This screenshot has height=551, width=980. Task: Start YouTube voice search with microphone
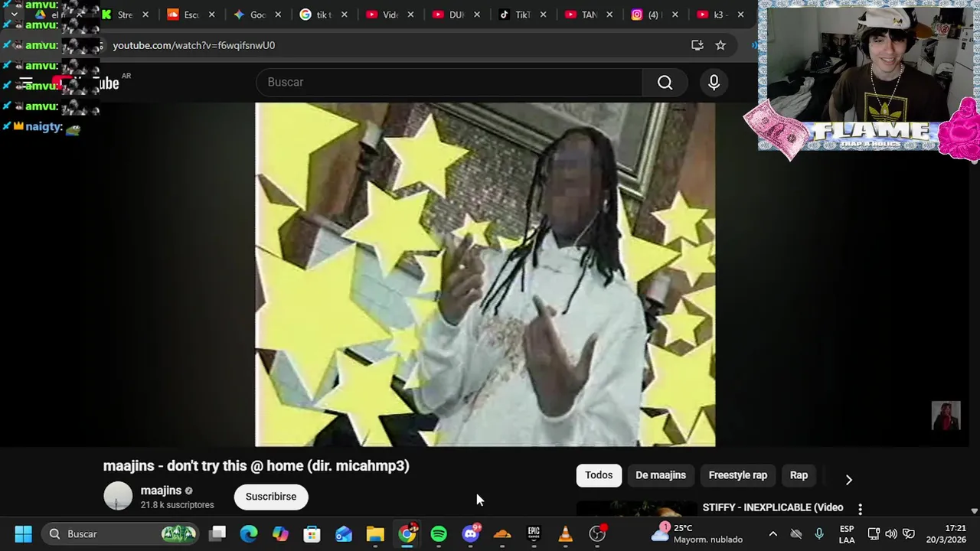(x=714, y=83)
